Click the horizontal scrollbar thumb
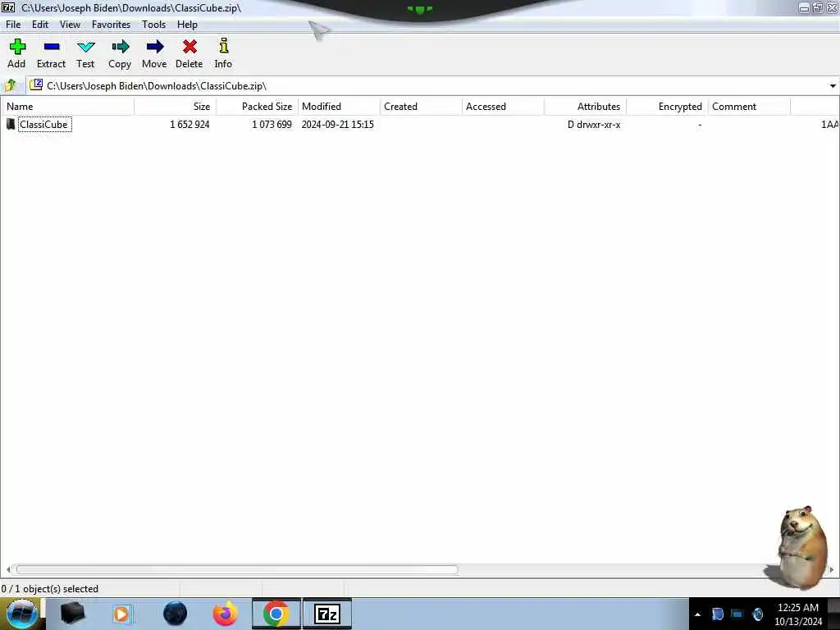This screenshot has width=840, height=630. [236, 569]
